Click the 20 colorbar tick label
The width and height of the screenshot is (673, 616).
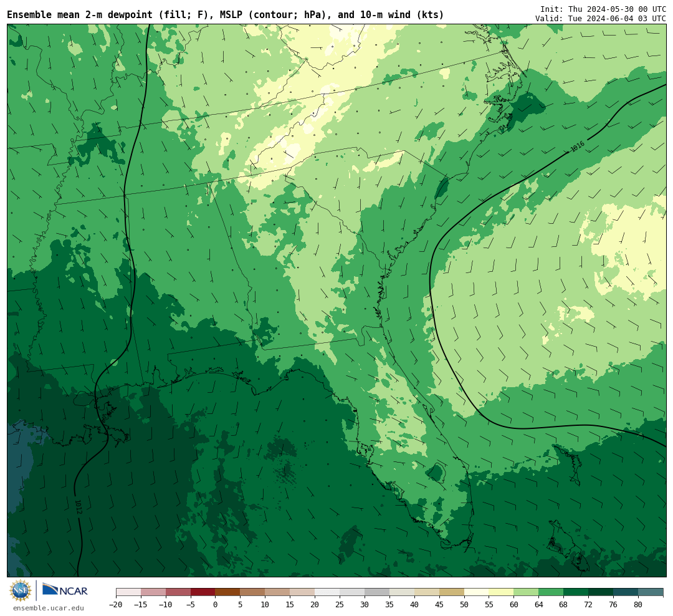315,604
